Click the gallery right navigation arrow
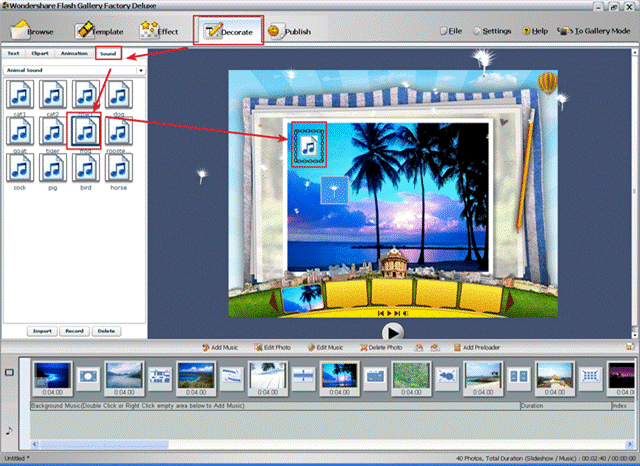 click(x=509, y=302)
